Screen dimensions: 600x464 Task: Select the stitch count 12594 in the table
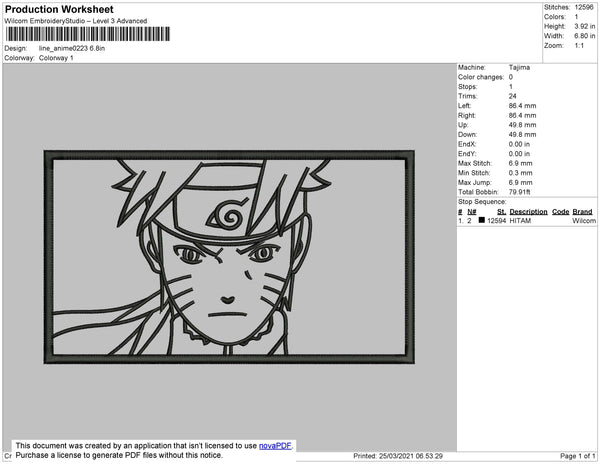(497, 221)
